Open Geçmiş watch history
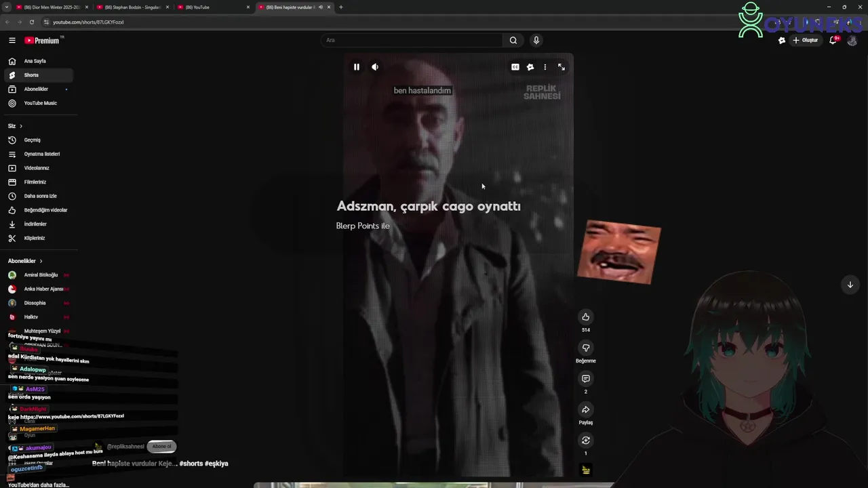The image size is (868, 488). [38, 140]
